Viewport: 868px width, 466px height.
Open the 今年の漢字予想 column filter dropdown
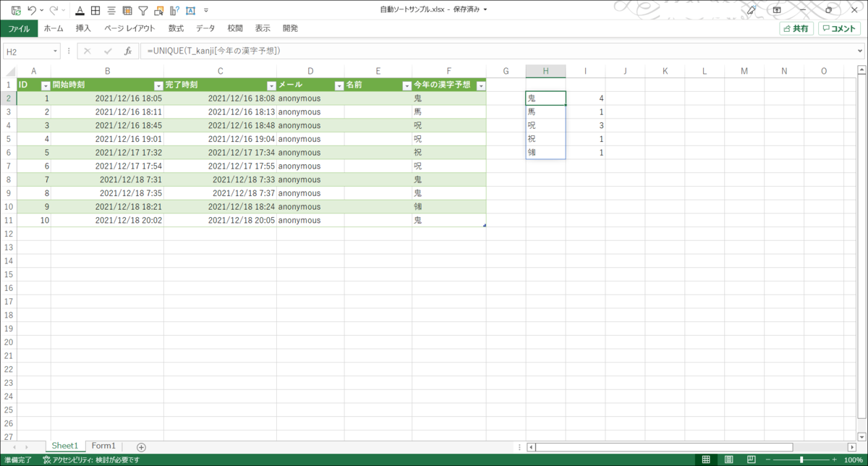tap(481, 85)
